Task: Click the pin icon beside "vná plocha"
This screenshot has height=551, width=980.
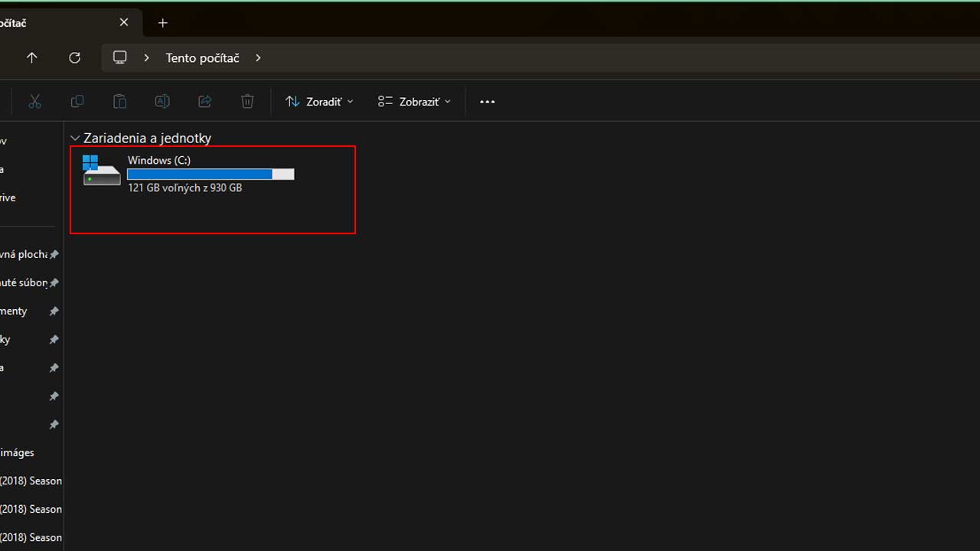Action: pos(54,254)
